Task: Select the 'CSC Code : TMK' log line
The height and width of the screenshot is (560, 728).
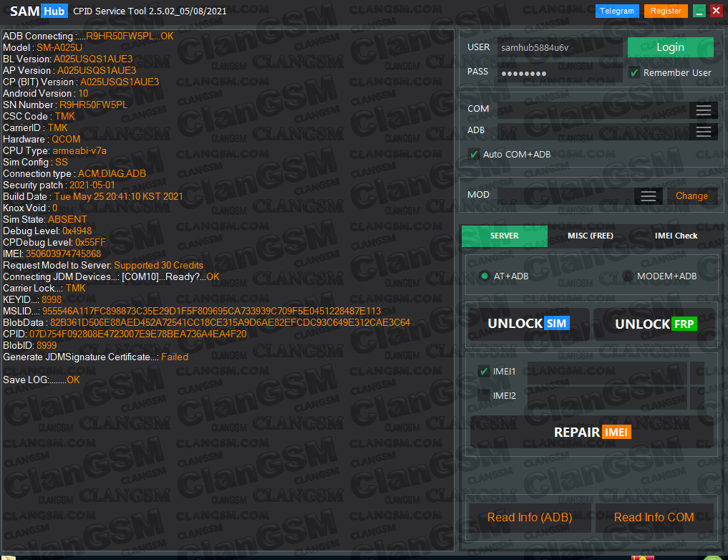Action: pos(39,117)
